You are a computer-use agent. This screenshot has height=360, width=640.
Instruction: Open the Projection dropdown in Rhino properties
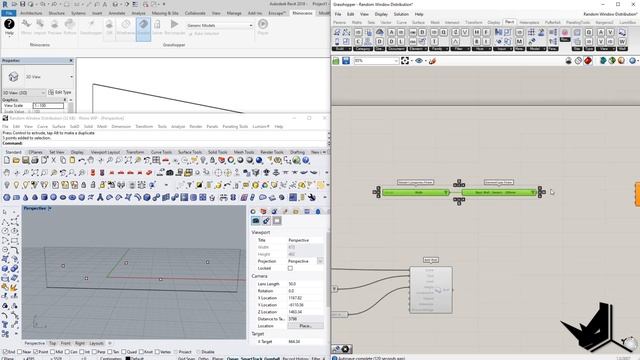[320, 261]
